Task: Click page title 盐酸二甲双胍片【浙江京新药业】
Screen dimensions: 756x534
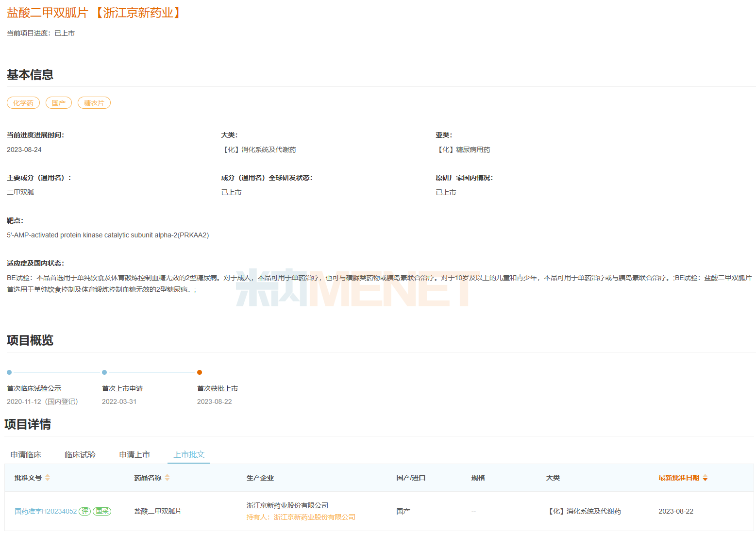Action: [96, 13]
